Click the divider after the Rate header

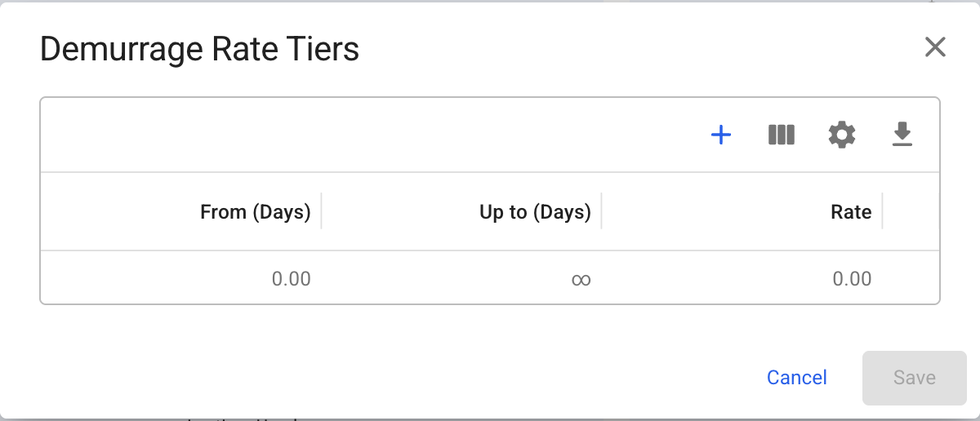coord(883,211)
